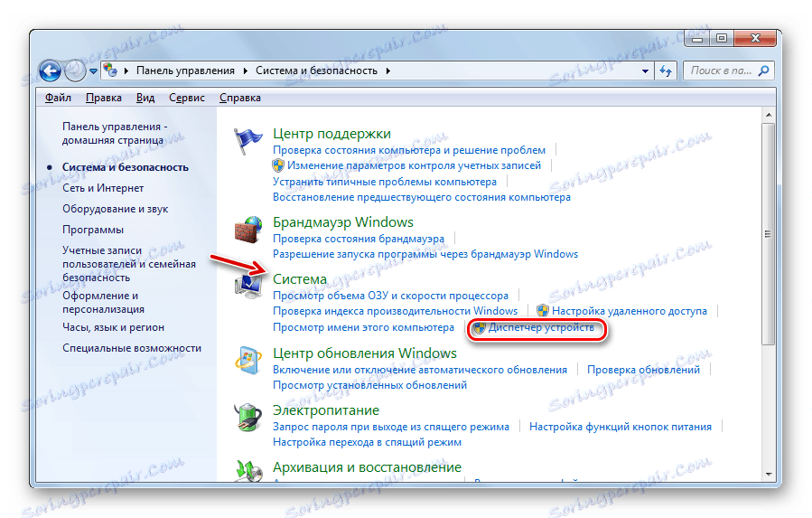This screenshot has width=812, height=518.
Task: Click the magnifier search icon
Action: pyautogui.click(x=764, y=71)
